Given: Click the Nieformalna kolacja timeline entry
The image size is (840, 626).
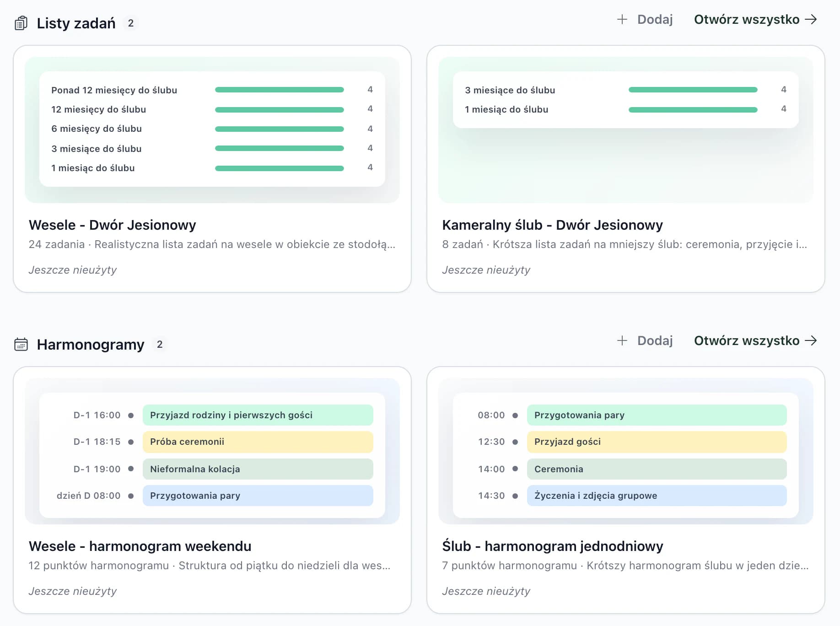Looking at the screenshot, I should pyautogui.click(x=258, y=469).
